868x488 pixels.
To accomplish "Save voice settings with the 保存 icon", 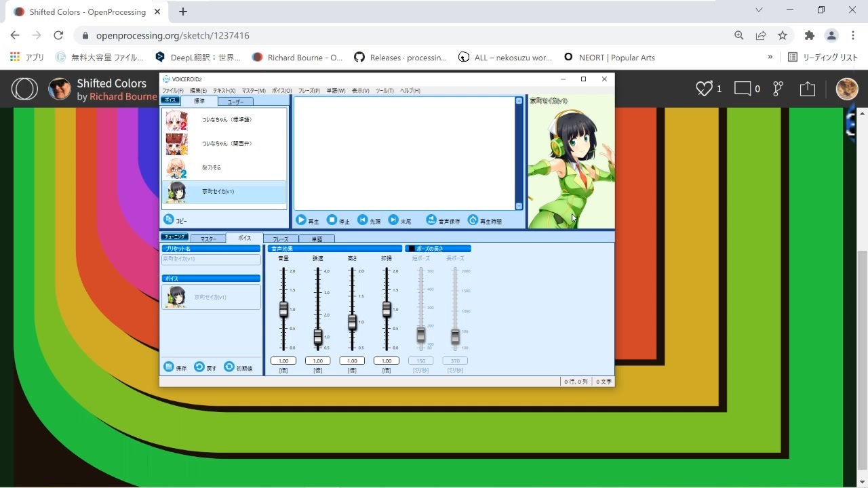I will click(168, 367).
